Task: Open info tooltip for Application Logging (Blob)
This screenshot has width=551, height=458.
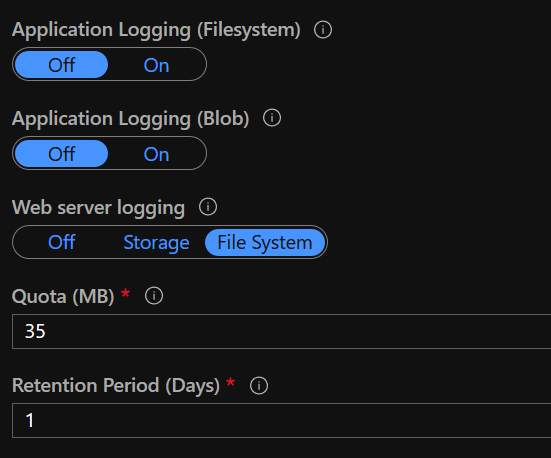Action: [x=272, y=118]
